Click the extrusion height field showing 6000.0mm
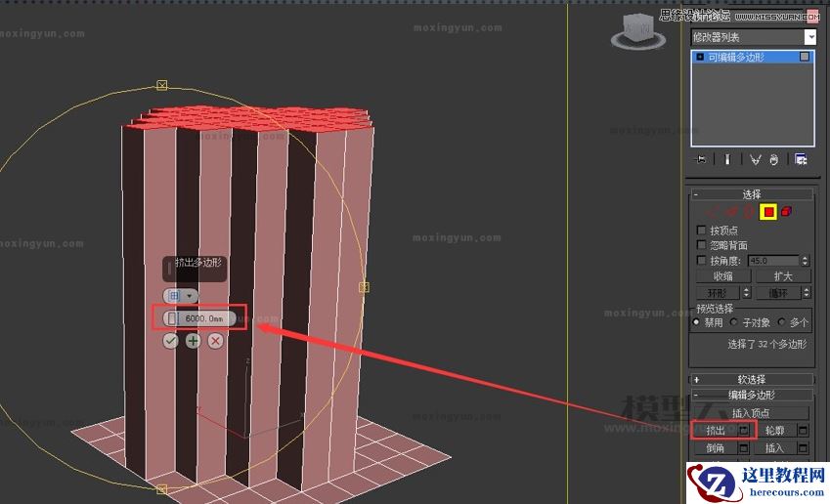Screen dimensions: 830x504 (x=204, y=318)
